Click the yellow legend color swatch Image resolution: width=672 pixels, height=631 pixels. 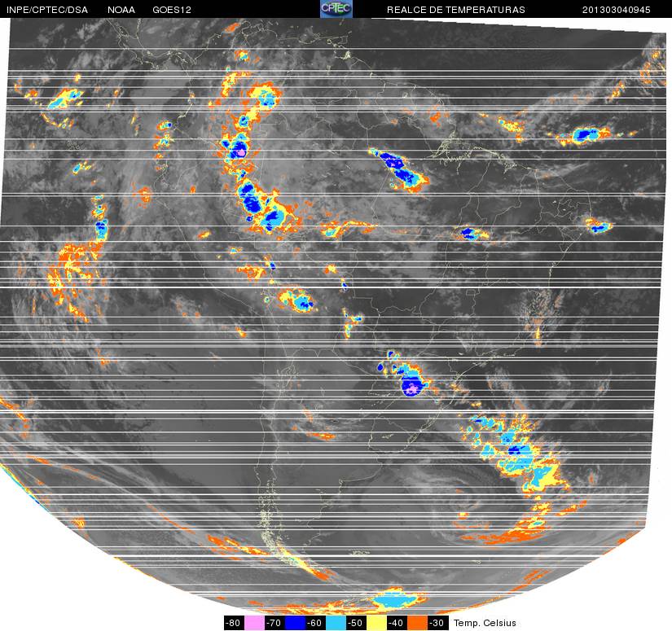click(377, 623)
